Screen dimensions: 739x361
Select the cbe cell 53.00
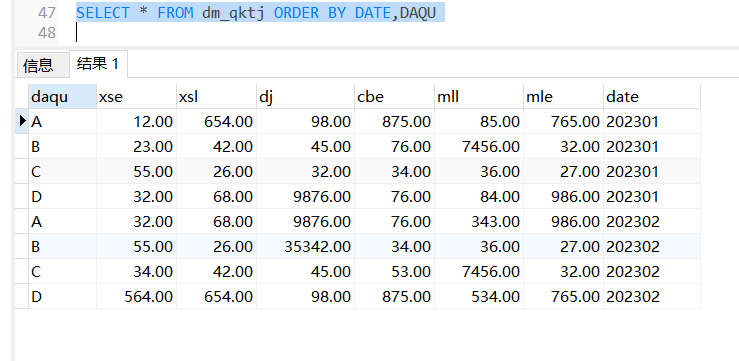click(394, 271)
